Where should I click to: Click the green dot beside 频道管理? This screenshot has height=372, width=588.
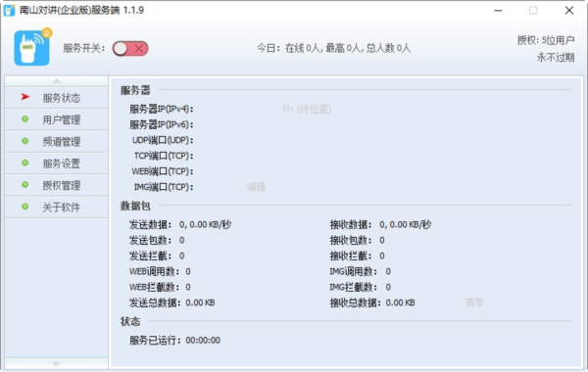(x=25, y=141)
